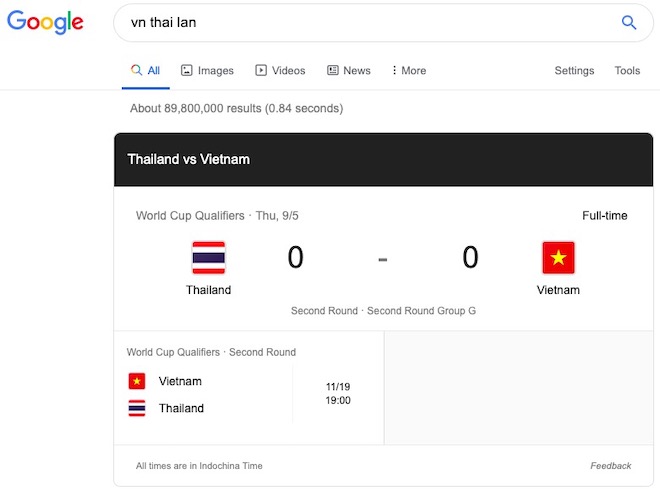The height and width of the screenshot is (491, 660).
Task: Switch to the News tab
Action: pos(349,70)
